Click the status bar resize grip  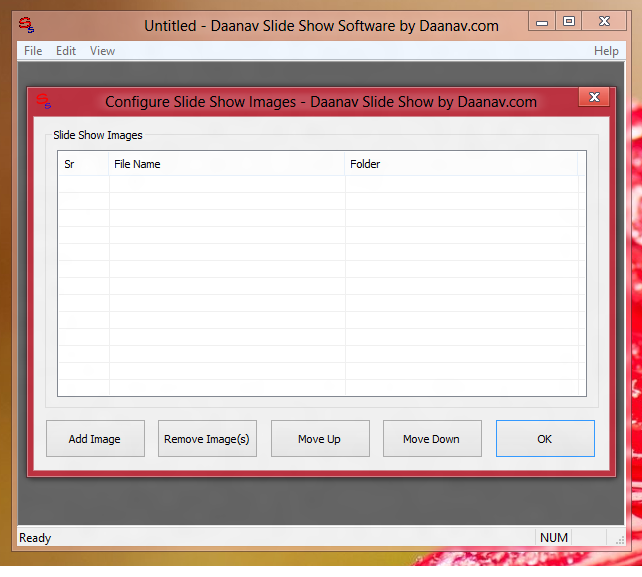[620, 540]
